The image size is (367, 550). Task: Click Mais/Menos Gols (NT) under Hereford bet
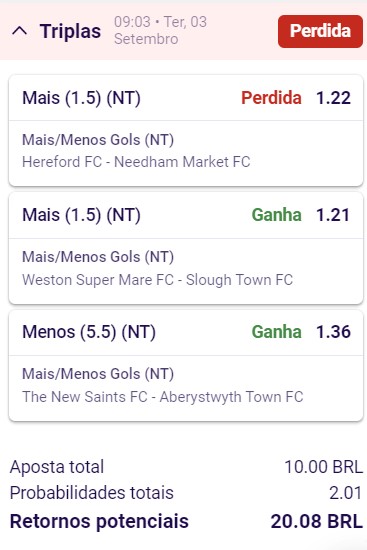tap(98, 140)
